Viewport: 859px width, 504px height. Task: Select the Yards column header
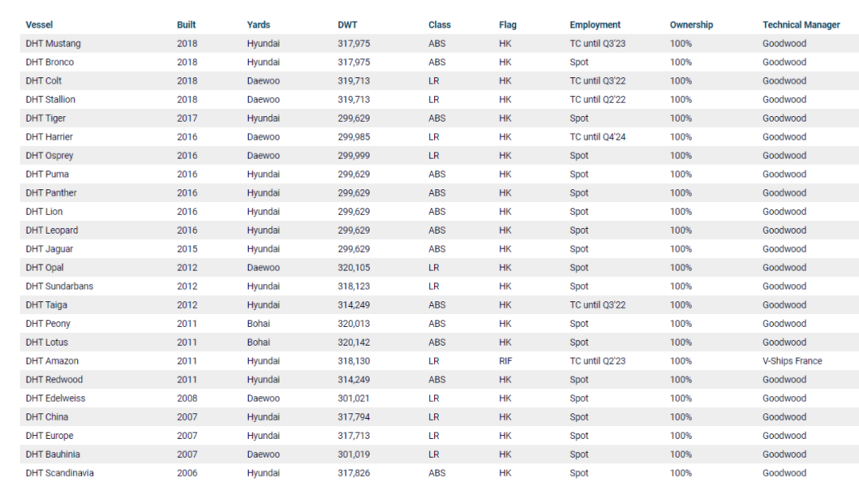coord(258,25)
